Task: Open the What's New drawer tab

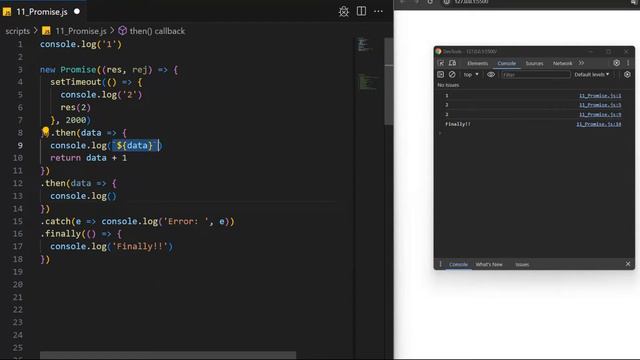Action: (x=489, y=264)
